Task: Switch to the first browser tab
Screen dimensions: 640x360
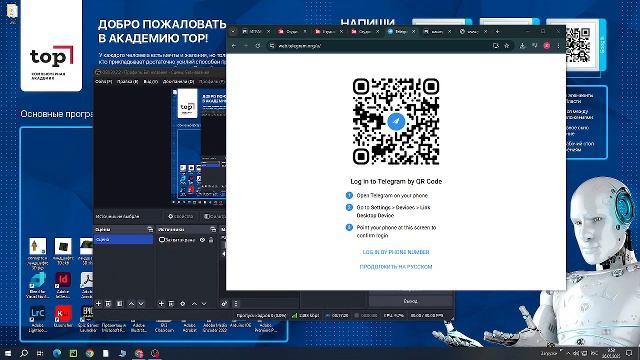Action: (x=256, y=31)
